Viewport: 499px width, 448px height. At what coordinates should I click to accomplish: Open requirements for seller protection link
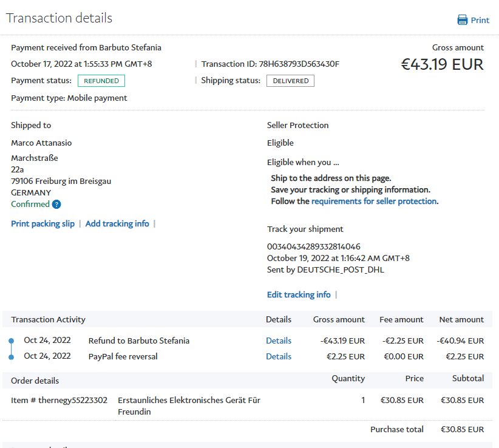point(373,201)
